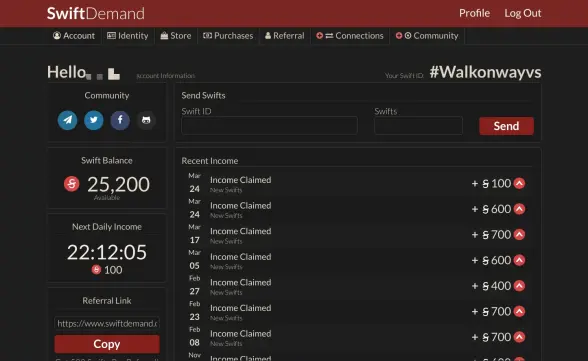Click the red Swift coin icon by balance

(71, 184)
